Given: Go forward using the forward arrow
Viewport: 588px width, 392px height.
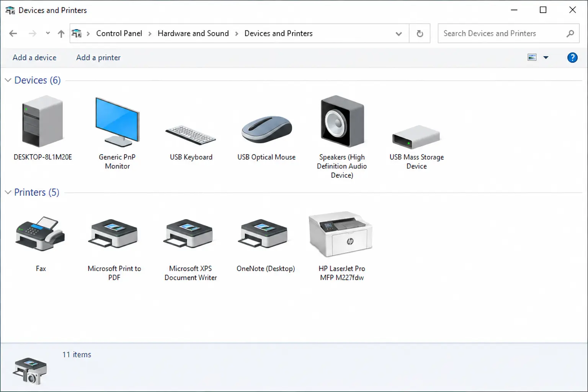Looking at the screenshot, I should (x=33, y=34).
